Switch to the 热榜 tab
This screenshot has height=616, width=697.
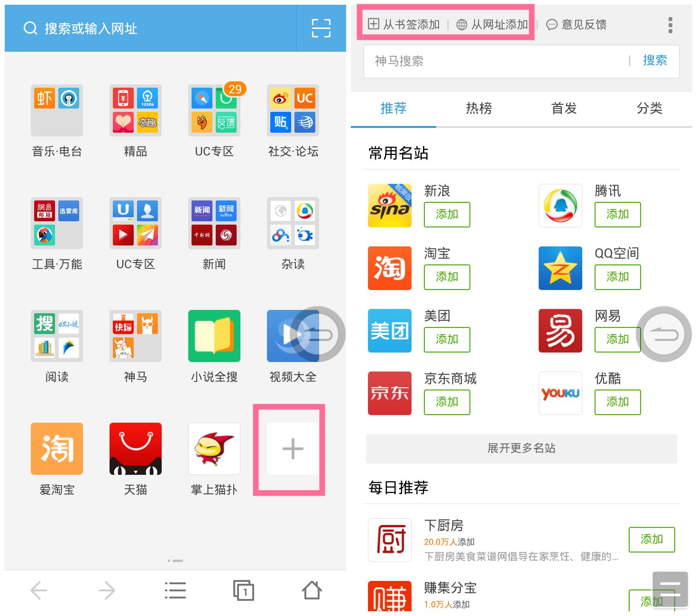coord(479,109)
